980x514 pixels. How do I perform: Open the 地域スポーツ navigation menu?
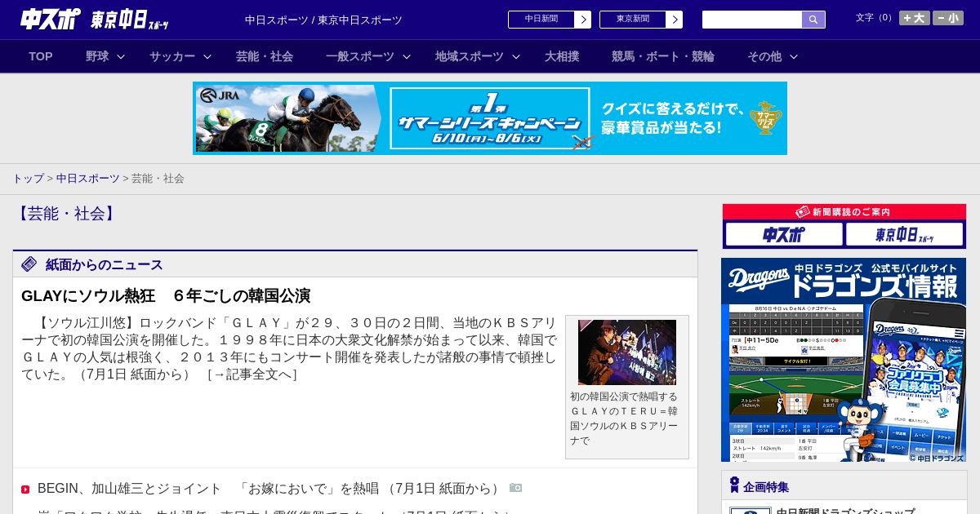coord(470,56)
